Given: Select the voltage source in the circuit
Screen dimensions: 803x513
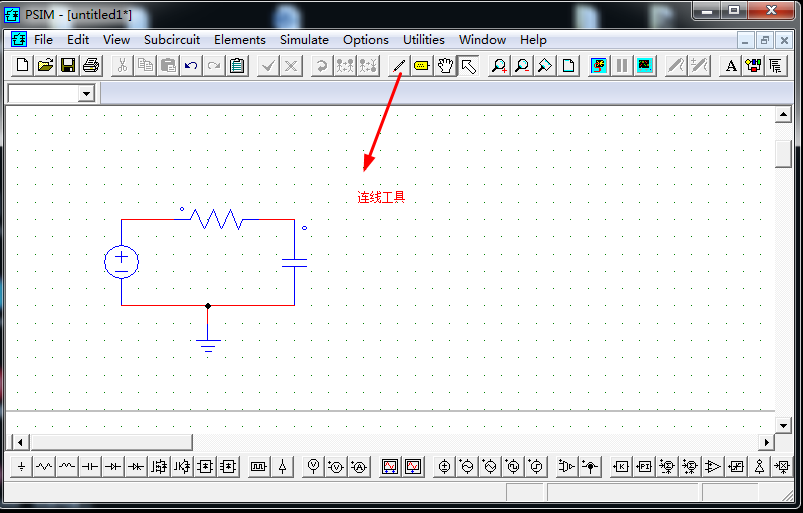Looking at the screenshot, I should [121, 262].
